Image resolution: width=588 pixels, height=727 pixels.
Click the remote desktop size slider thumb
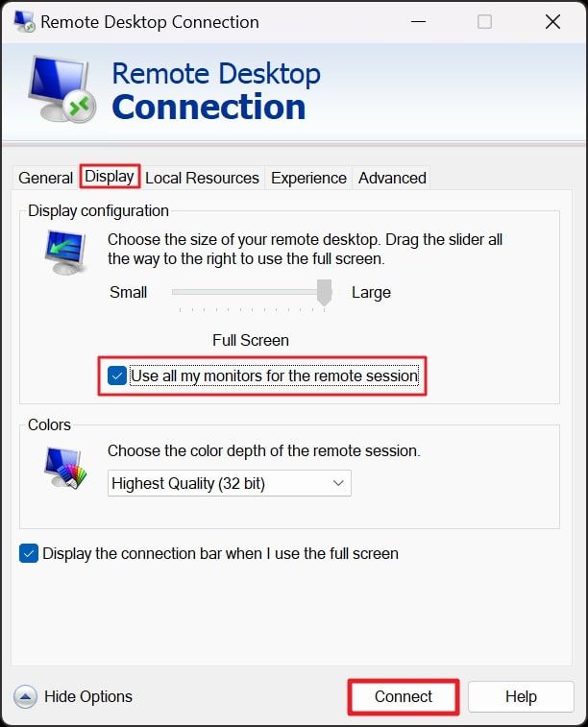point(324,292)
